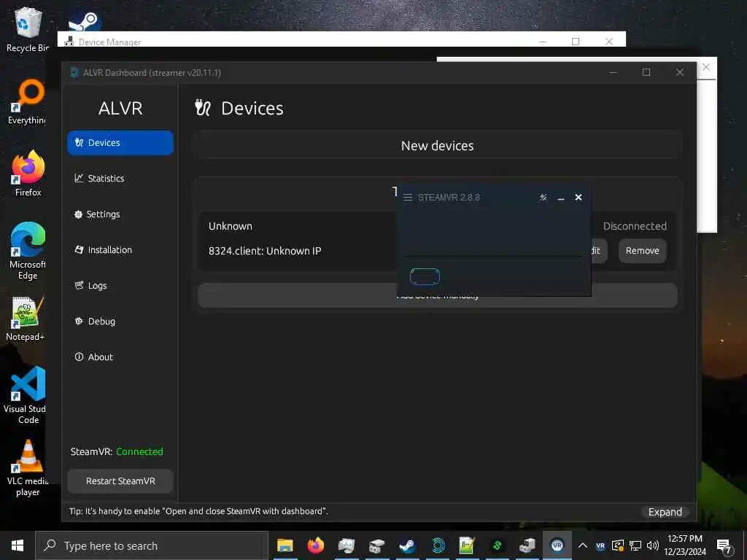Screen dimensions: 747x560
Task: Select the Firefox desktop shortcut
Action: (28, 174)
